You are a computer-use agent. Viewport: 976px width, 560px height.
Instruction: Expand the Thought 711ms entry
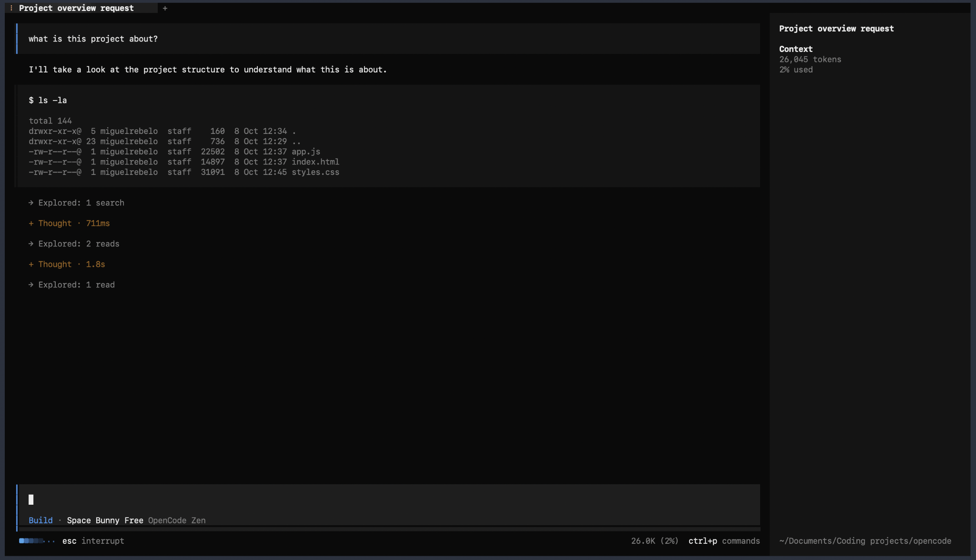pos(69,223)
